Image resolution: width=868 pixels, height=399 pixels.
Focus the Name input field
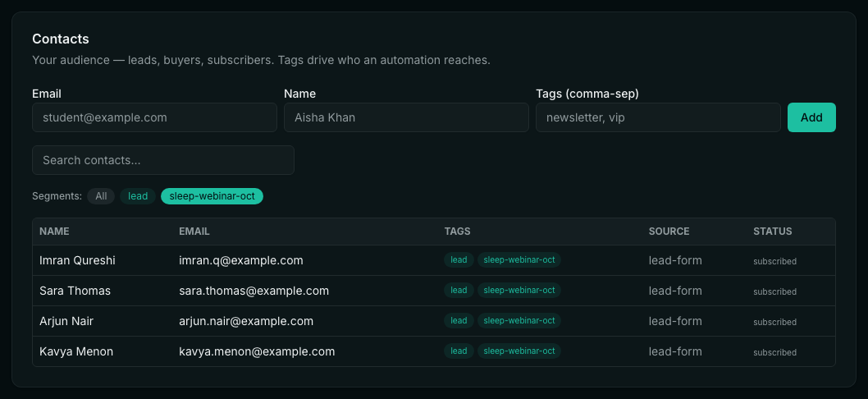tap(406, 117)
